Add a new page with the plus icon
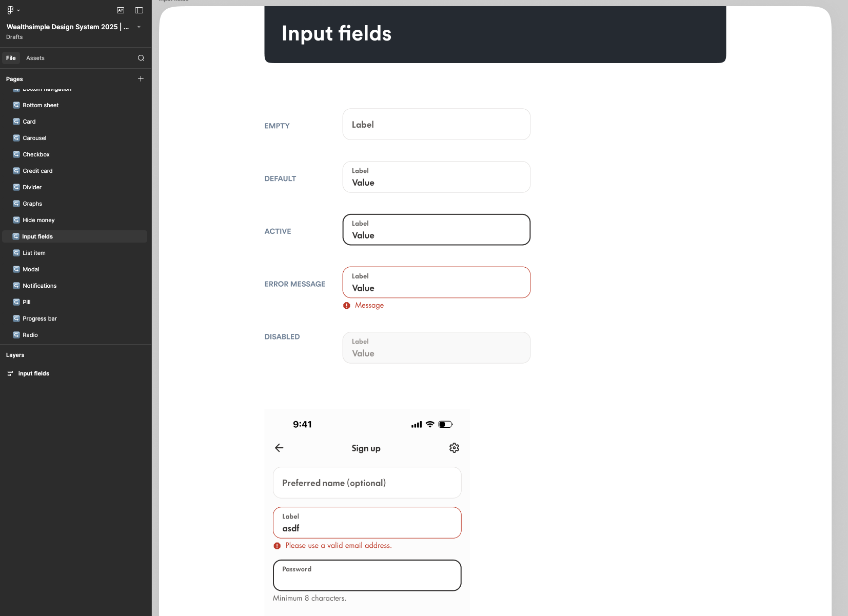Viewport: 848px width, 616px height. (x=141, y=78)
